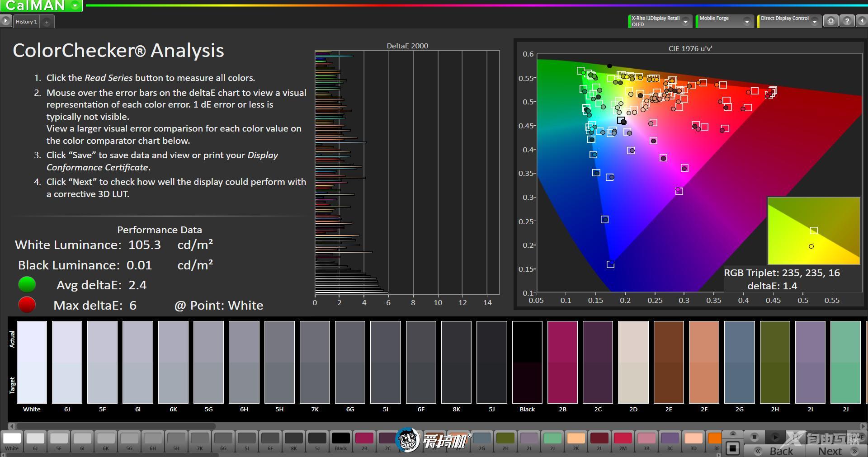Select the 3B patch in bottom strip
Viewport: 868px width, 457px height.
click(646, 441)
